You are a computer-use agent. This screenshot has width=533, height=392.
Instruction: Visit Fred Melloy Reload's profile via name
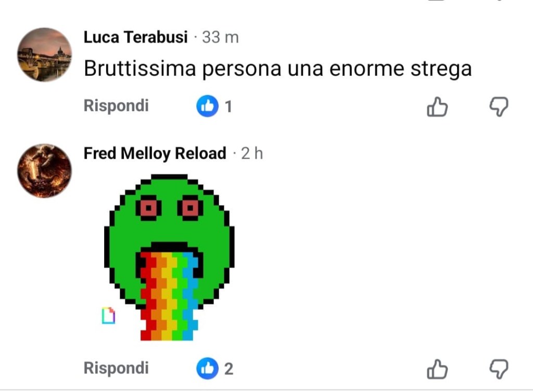[x=155, y=153]
